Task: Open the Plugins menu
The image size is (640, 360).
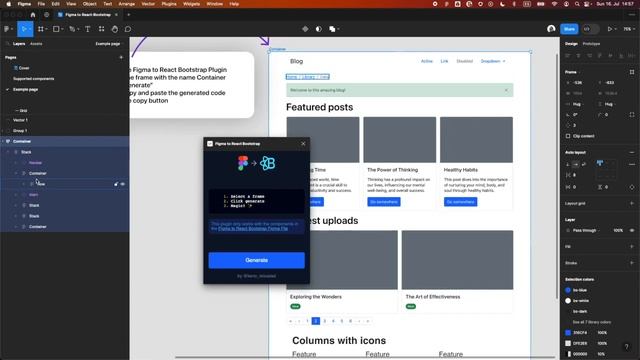Action: (169, 4)
